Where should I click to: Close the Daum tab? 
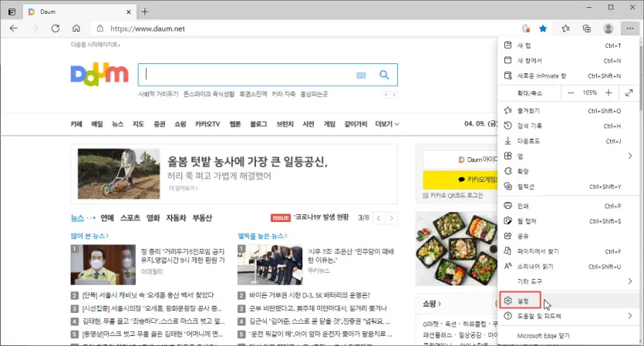point(129,12)
